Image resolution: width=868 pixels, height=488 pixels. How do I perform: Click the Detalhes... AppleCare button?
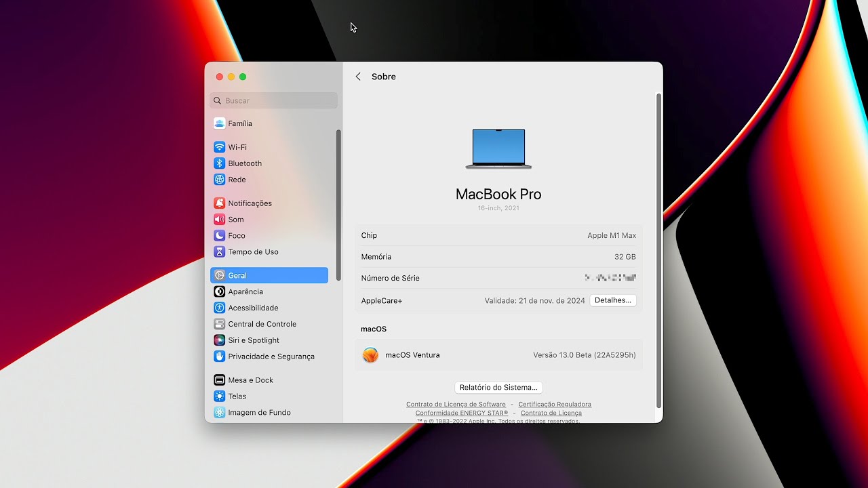(x=613, y=300)
